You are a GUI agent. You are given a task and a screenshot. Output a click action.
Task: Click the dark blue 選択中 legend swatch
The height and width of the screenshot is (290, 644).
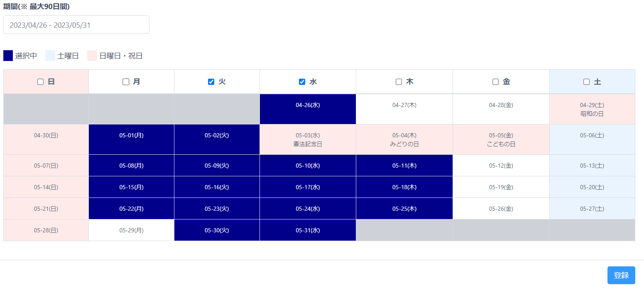(8, 56)
